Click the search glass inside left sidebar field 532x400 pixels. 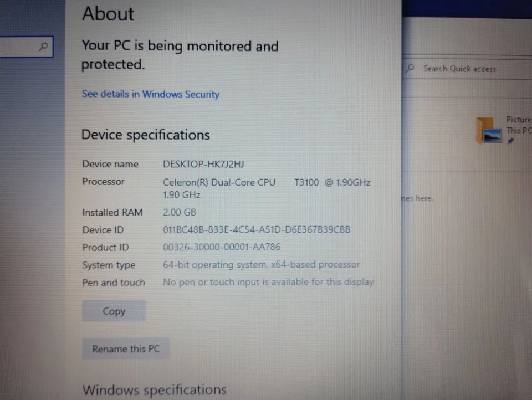43,47
